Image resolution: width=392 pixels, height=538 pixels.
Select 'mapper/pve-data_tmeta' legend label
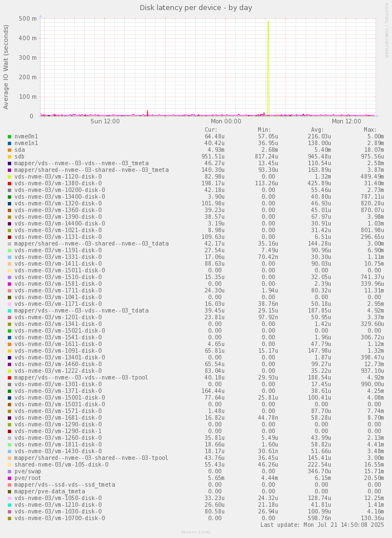click(50, 492)
